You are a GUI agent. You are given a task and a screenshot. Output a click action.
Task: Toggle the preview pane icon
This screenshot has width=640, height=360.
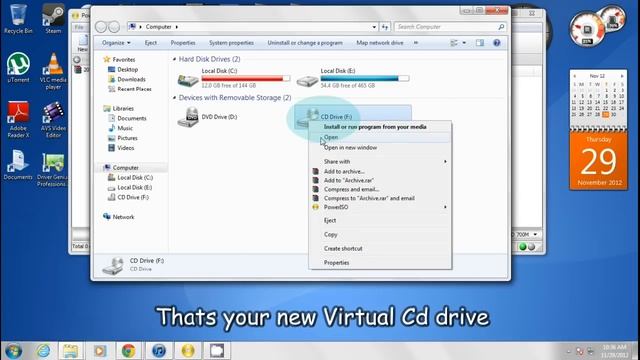tap(480, 43)
